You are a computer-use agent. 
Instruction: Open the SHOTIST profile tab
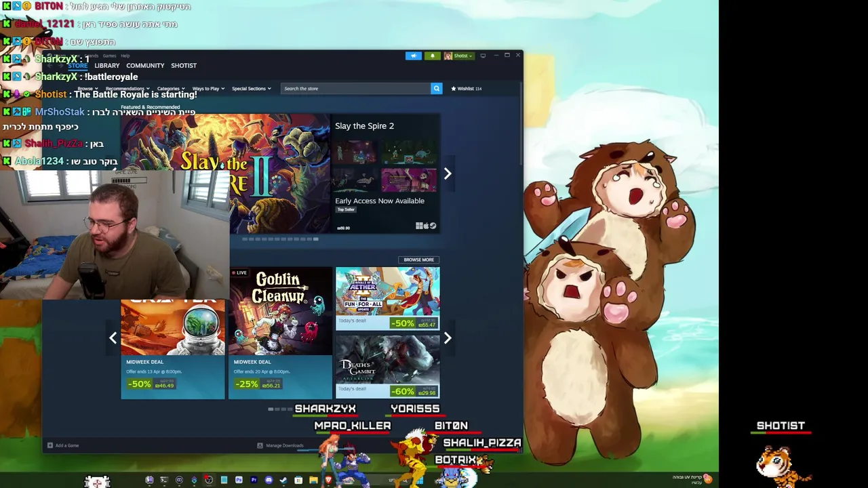(184, 66)
